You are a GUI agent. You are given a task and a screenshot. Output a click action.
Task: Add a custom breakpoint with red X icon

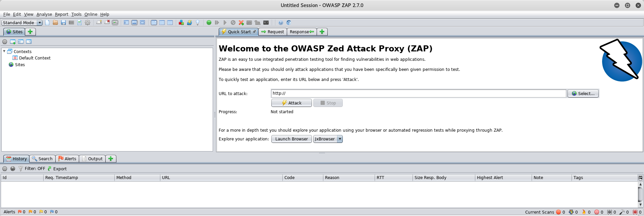[x=241, y=23]
